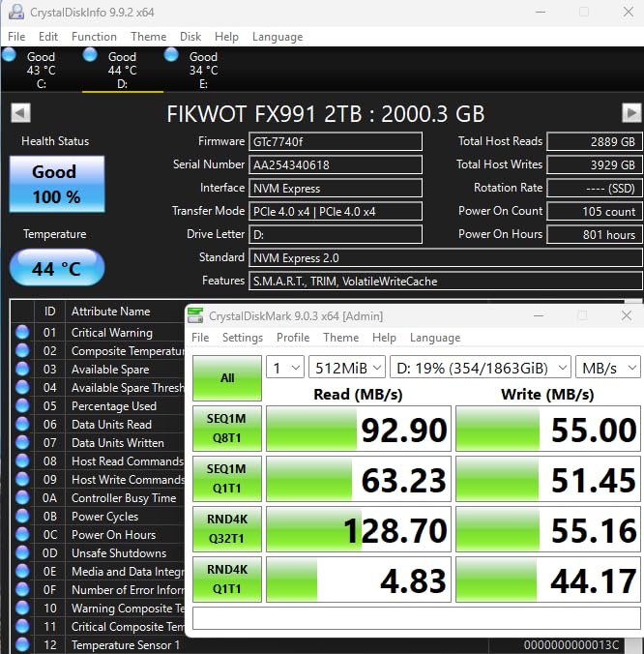Open Help menu in CrystalDiskMark

pyautogui.click(x=384, y=338)
